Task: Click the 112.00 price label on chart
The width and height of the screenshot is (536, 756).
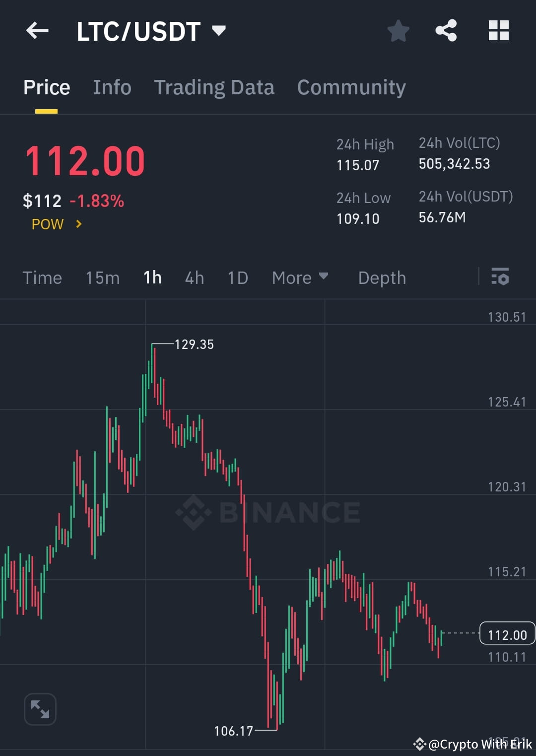Action: [x=507, y=634]
